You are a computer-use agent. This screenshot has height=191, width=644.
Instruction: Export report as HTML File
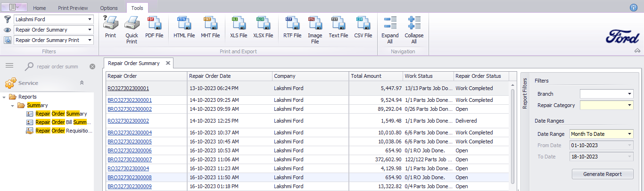coord(184,27)
